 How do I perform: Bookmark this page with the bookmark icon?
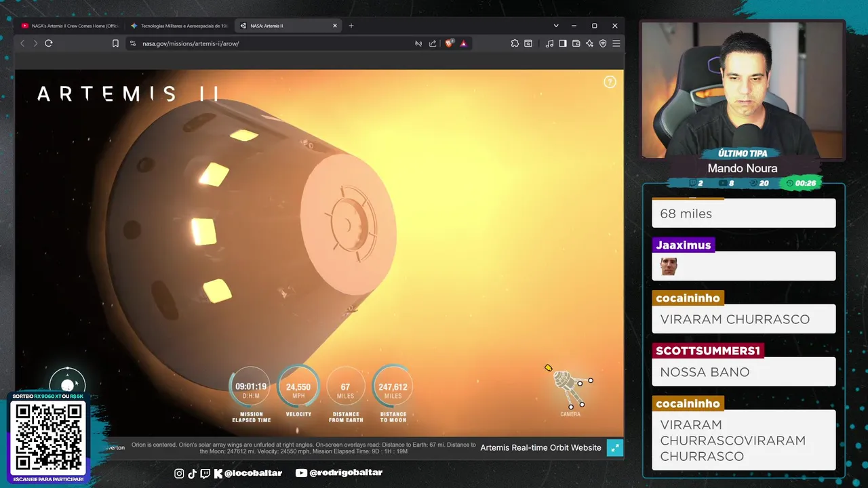pyautogui.click(x=115, y=43)
